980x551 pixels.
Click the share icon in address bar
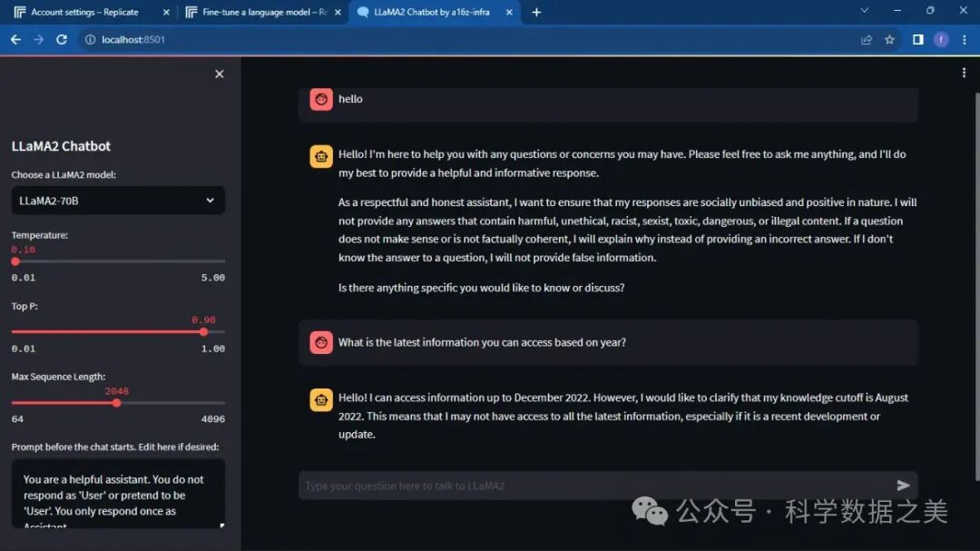[867, 40]
